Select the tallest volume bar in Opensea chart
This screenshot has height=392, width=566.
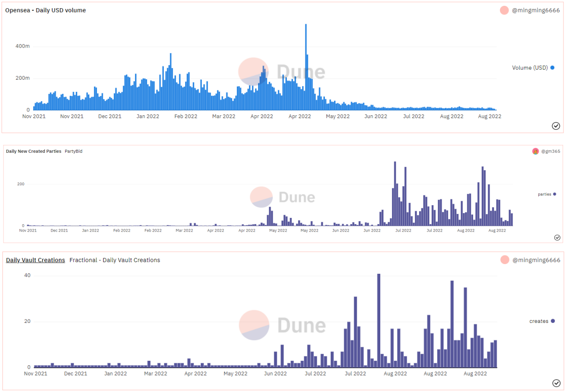(306, 67)
